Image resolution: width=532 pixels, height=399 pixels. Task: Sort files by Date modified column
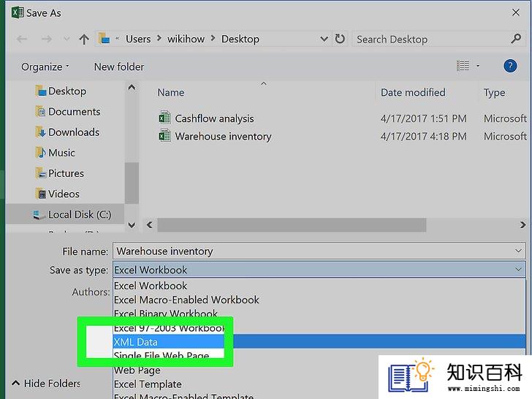point(413,92)
